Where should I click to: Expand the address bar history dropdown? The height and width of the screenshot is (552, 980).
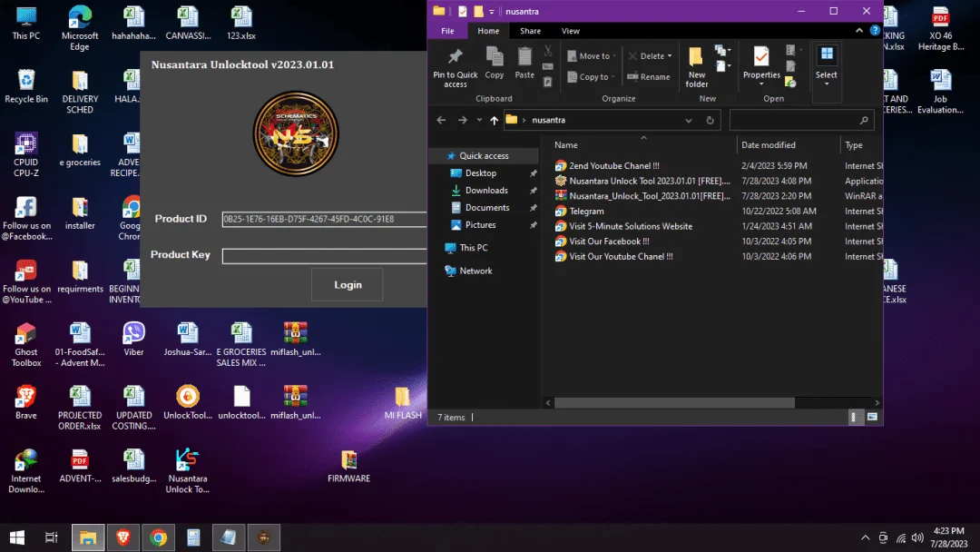688,120
